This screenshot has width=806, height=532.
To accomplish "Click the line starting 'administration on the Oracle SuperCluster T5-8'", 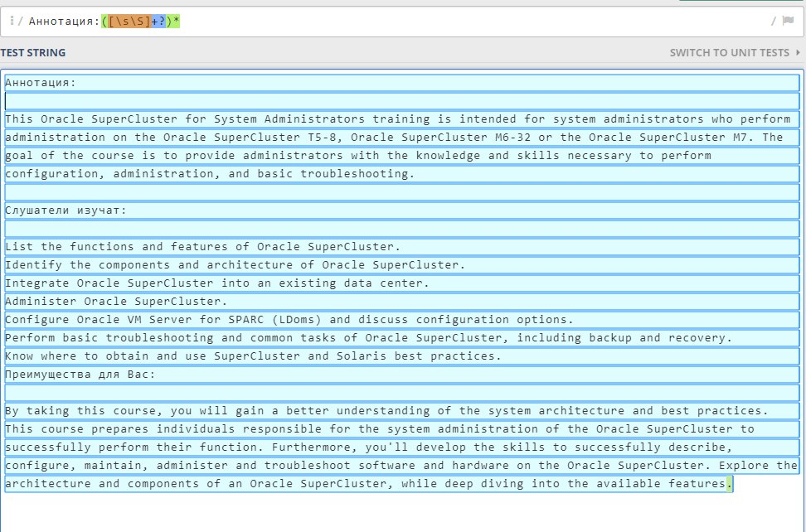I will tap(402, 137).
